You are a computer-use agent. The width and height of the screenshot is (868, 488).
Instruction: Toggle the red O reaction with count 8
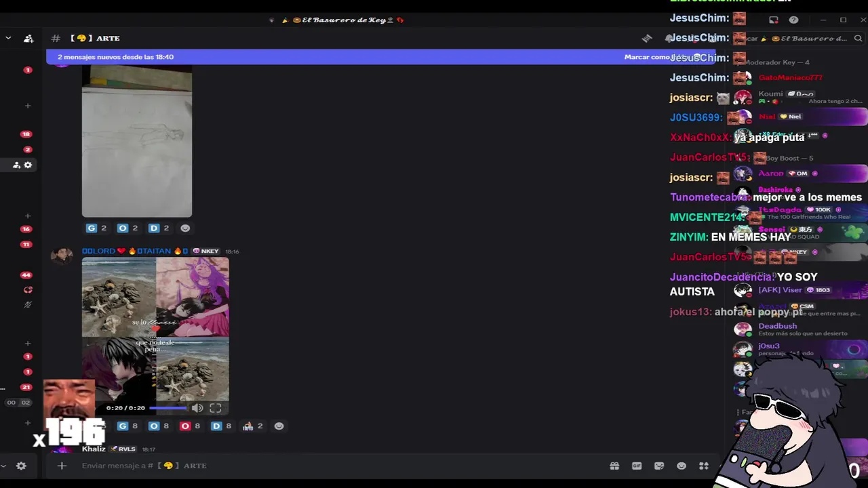pos(189,426)
